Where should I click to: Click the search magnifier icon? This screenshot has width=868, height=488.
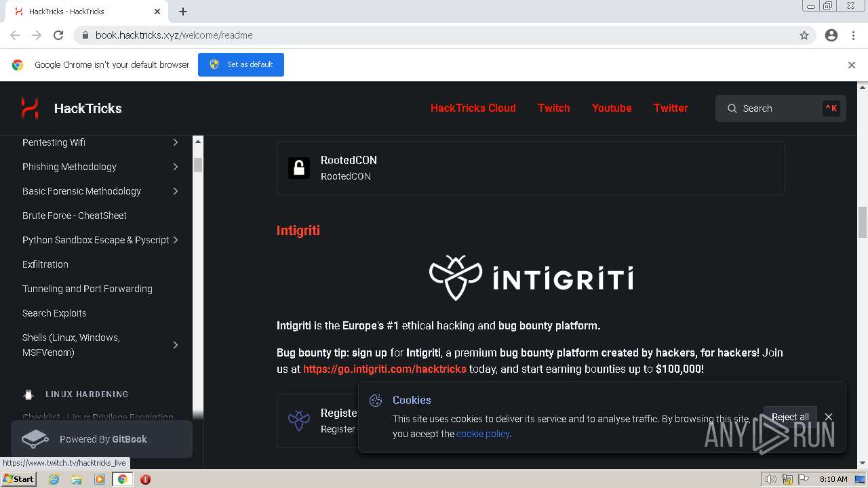[732, 108]
